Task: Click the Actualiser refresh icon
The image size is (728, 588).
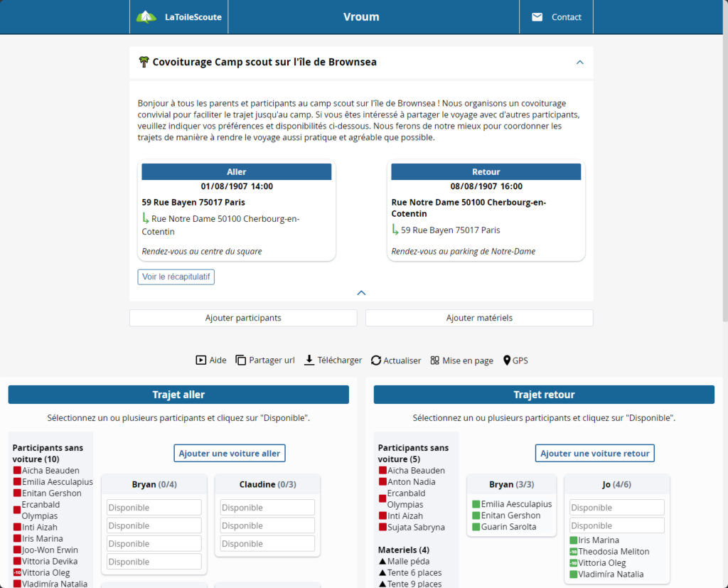Action: pyautogui.click(x=376, y=360)
